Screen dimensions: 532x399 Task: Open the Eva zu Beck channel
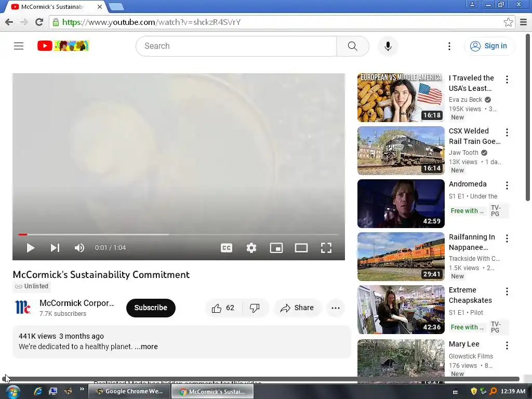click(465, 100)
